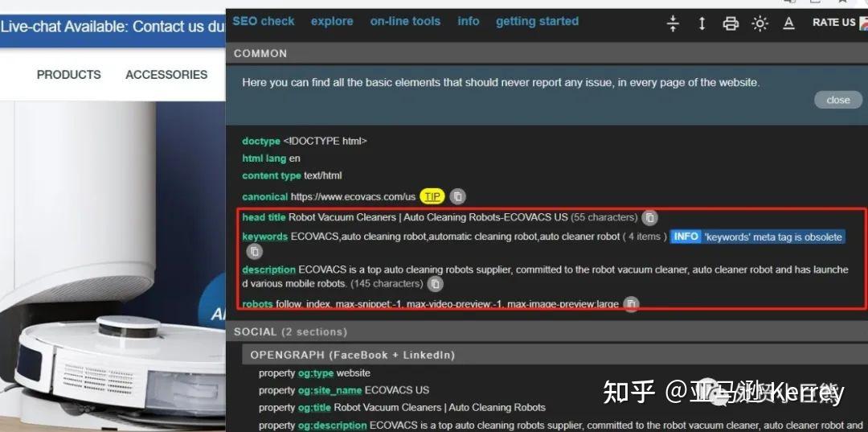Open the explore menu
This screenshot has width=868, height=432.
tap(332, 22)
